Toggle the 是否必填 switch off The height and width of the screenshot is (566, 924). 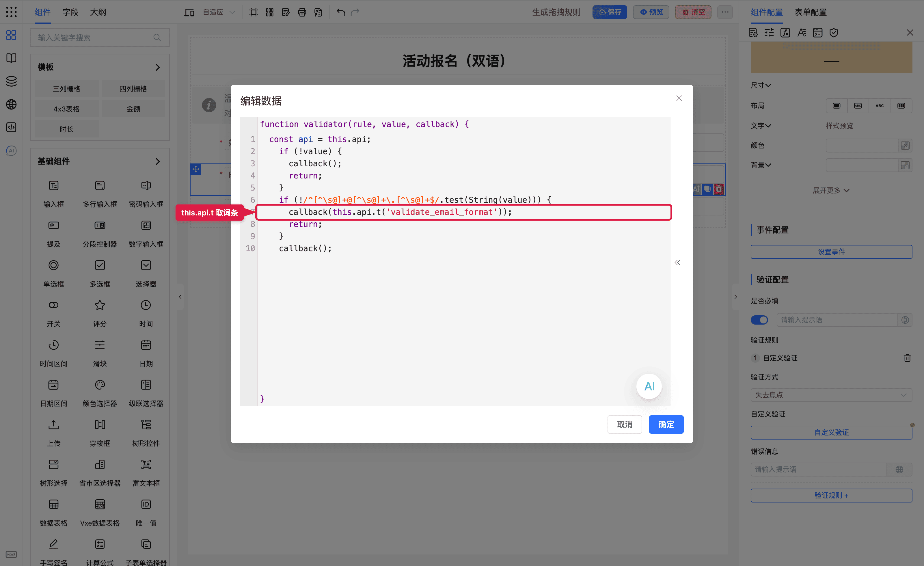759,320
